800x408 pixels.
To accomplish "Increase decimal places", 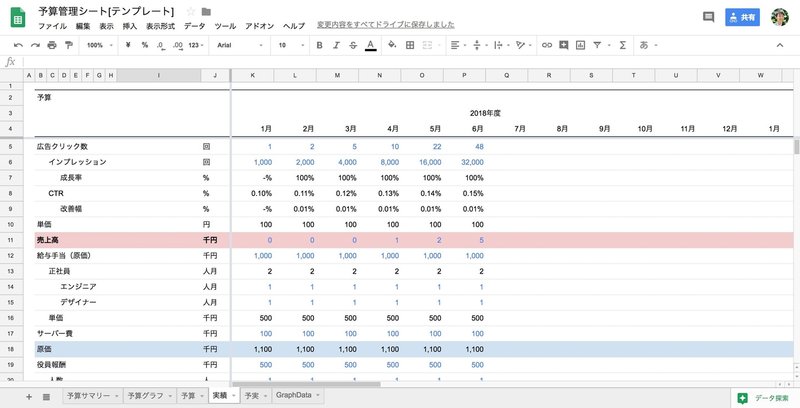I will [177, 45].
